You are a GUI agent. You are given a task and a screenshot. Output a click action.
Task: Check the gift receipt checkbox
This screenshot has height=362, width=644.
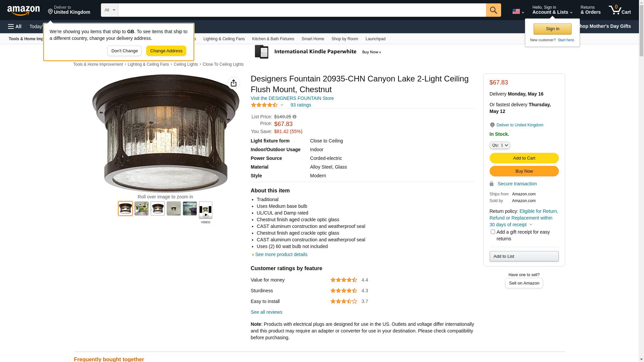(x=493, y=232)
